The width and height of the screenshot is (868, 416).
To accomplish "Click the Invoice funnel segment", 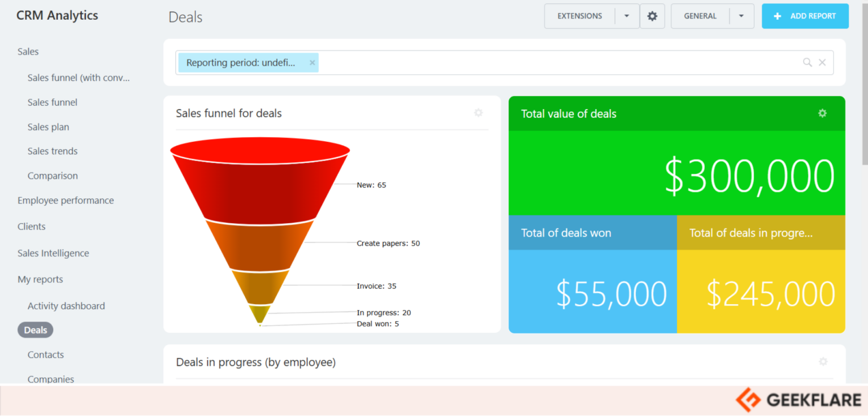I will (x=260, y=288).
